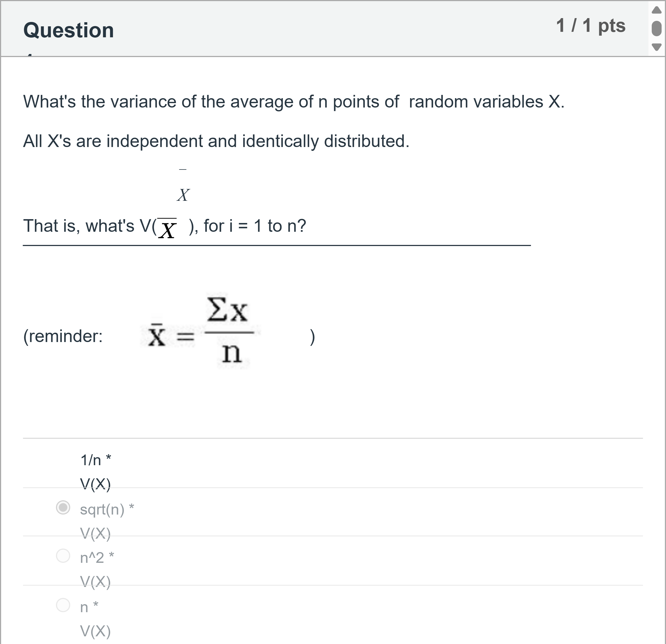Click the "Question" heading
This screenshot has height=644, width=666.
69,30
